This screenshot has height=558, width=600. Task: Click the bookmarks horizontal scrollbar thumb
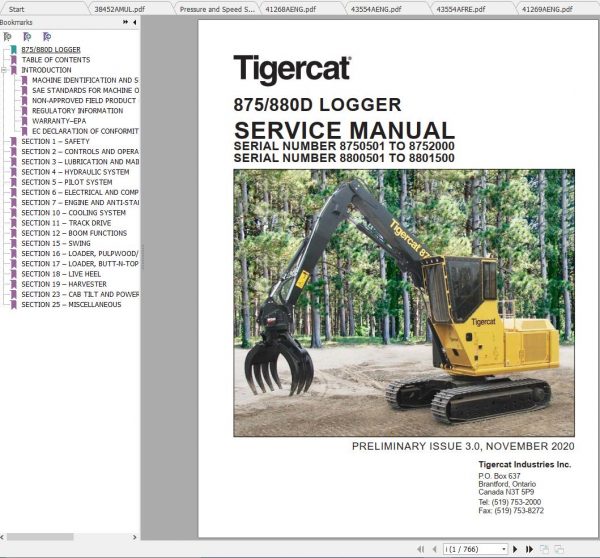point(40,537)
